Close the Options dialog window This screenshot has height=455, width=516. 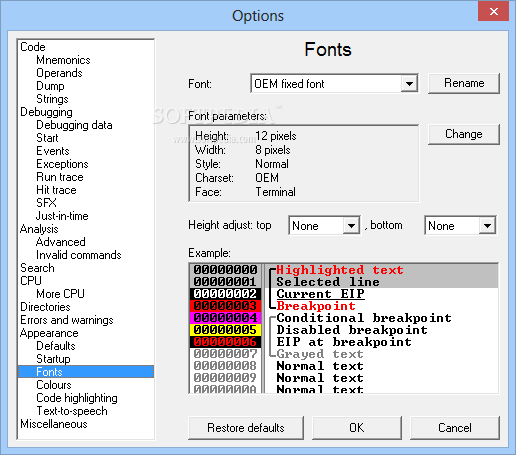point(494,12)
